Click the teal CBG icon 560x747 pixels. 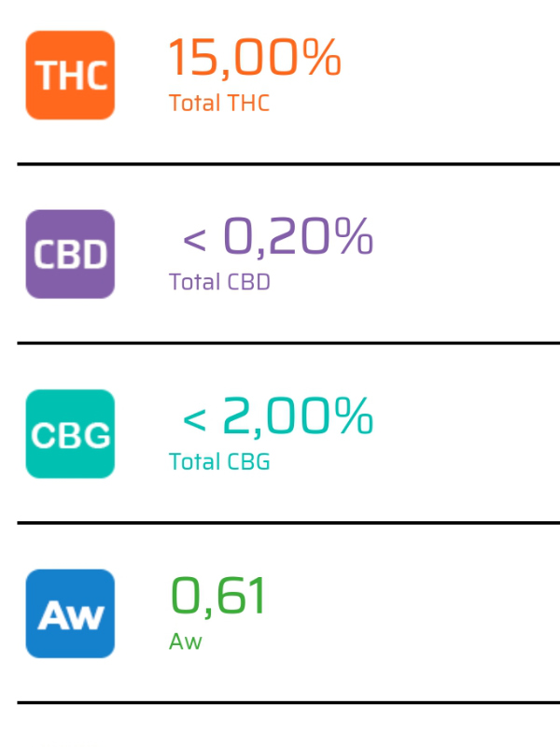(x=71, y=434)
